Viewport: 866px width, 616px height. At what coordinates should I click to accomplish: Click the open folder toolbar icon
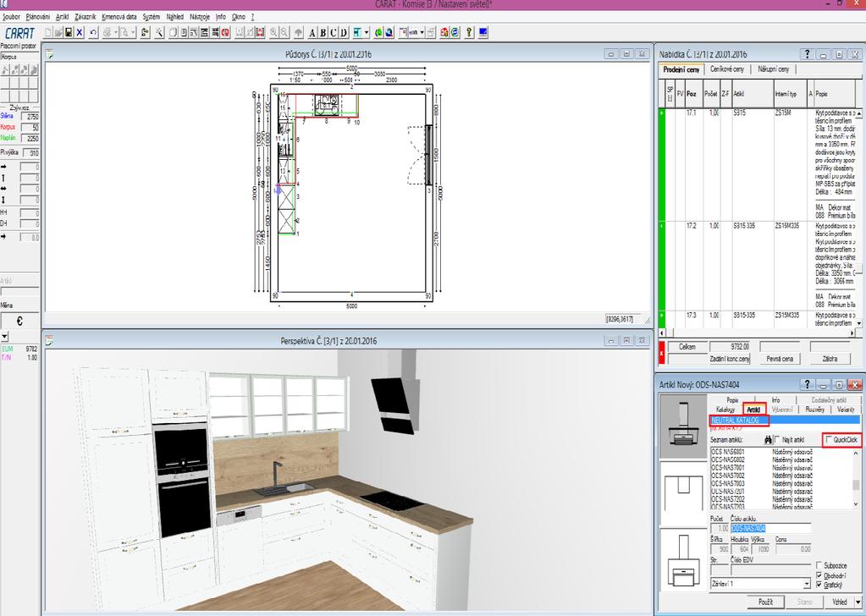(x=58, y=32)
